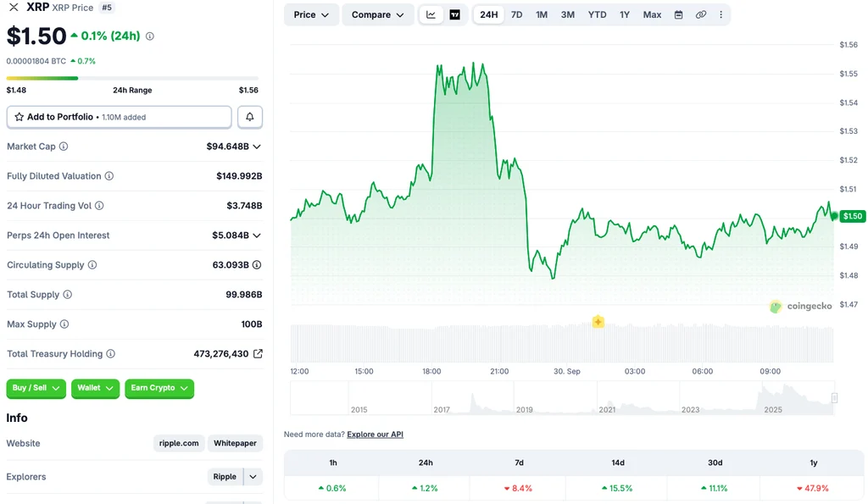Click the 24h Range progress bar
Viewport: 868px width, 504px height.
pos(132,78)
